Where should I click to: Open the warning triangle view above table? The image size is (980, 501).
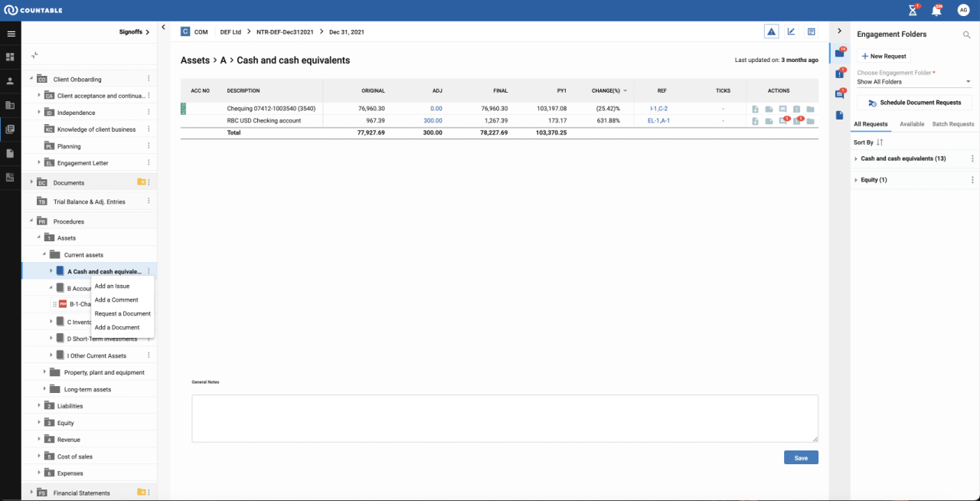pyautogui.click(x=771, y=31)
